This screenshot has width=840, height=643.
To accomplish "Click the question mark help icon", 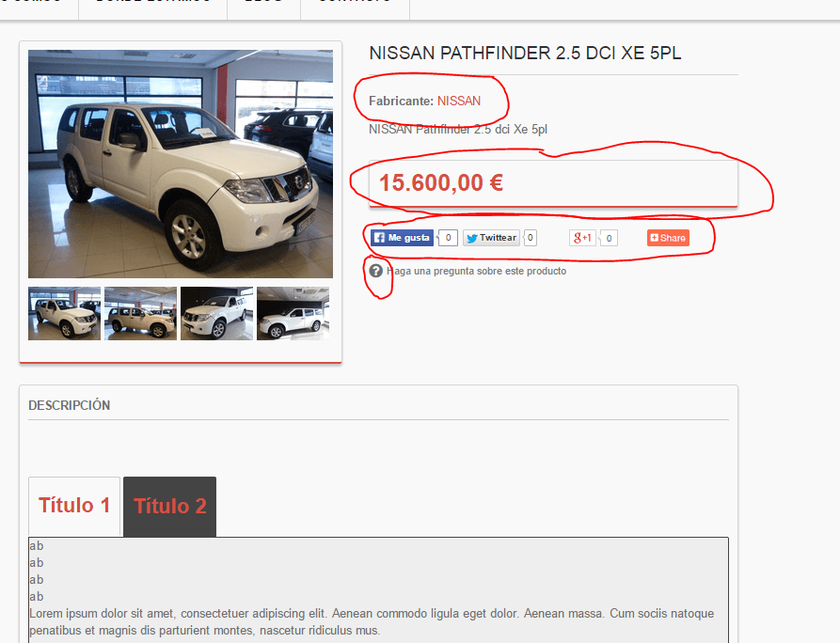I will pyautogui.click(x=376, y=271).
